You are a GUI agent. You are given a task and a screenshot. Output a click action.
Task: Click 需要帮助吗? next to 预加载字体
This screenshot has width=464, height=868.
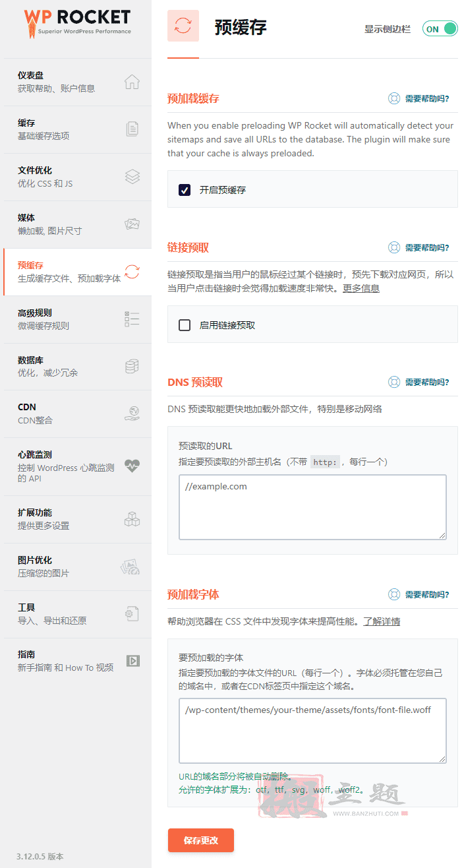click(427, 595)
